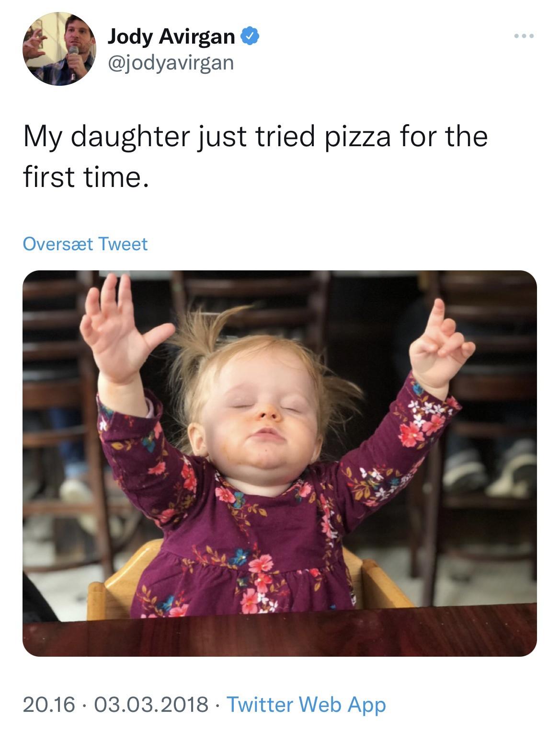The image size is (560, 731).
Task: Open the three-dot more options menu
Action: 523,36
